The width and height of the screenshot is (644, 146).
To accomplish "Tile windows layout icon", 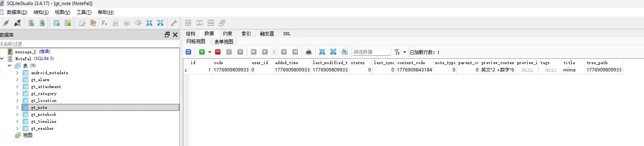I will (x=188, y=23).
